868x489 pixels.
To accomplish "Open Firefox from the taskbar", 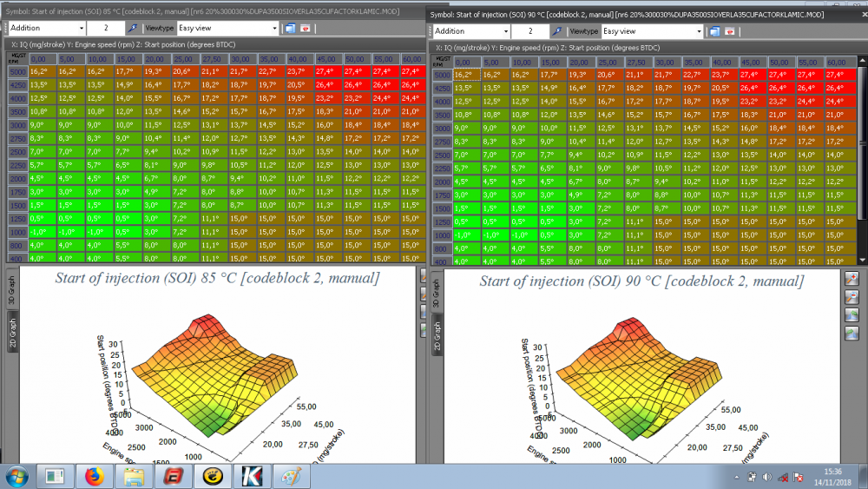I will click(x=95, y=476).
